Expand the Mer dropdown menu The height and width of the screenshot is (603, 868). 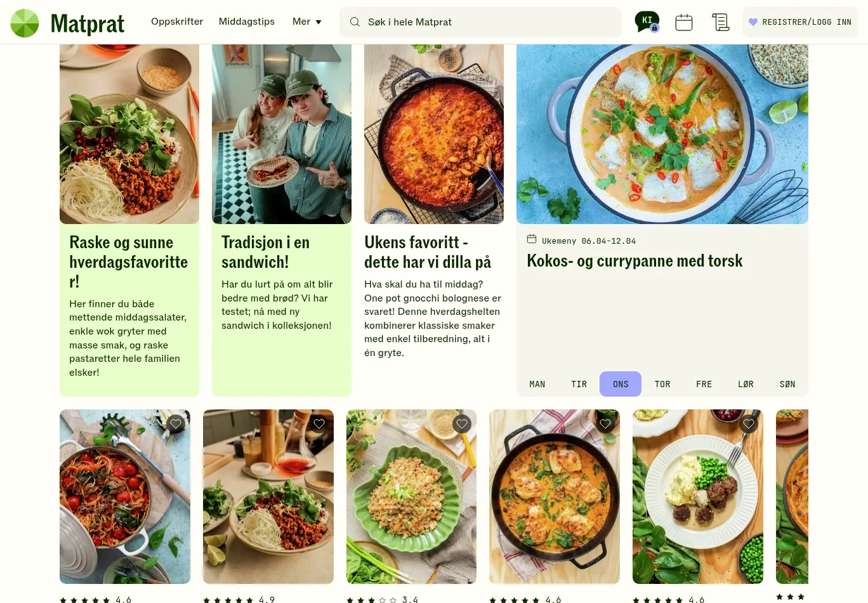[x=307, y=22]
